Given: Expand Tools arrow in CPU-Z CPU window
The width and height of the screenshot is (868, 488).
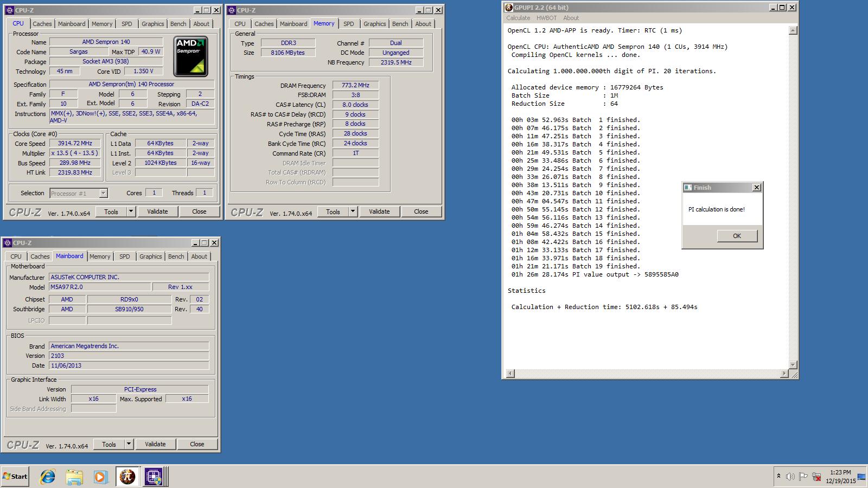Looking at the screenshot, I should 131,211.
